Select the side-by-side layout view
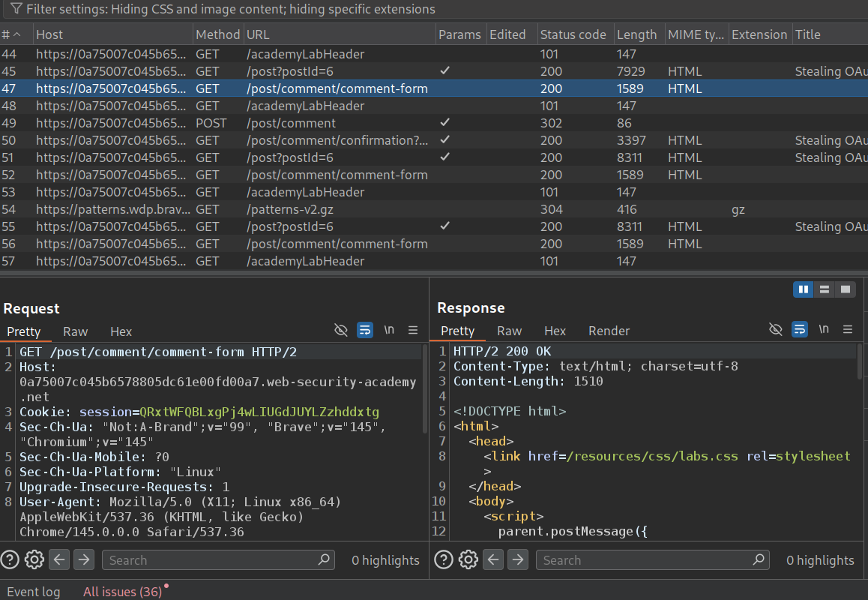Image resolution: width=868 pixels, height=600 pixels. pos(803,289)
